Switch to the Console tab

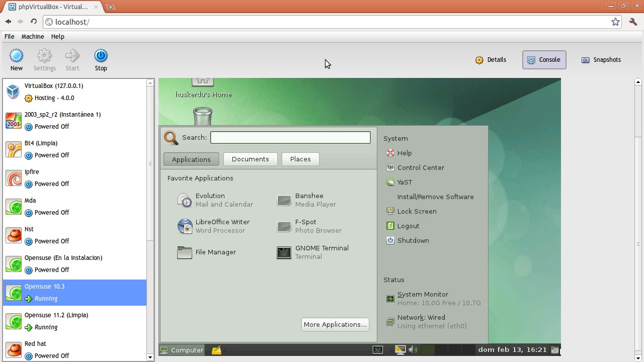[x=544, y=60]
